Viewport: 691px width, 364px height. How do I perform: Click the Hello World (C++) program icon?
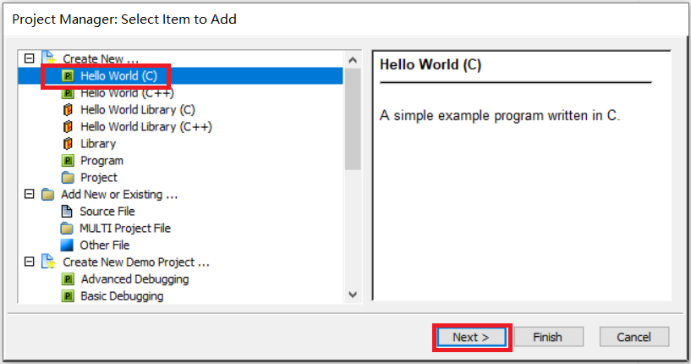[67, 93]
